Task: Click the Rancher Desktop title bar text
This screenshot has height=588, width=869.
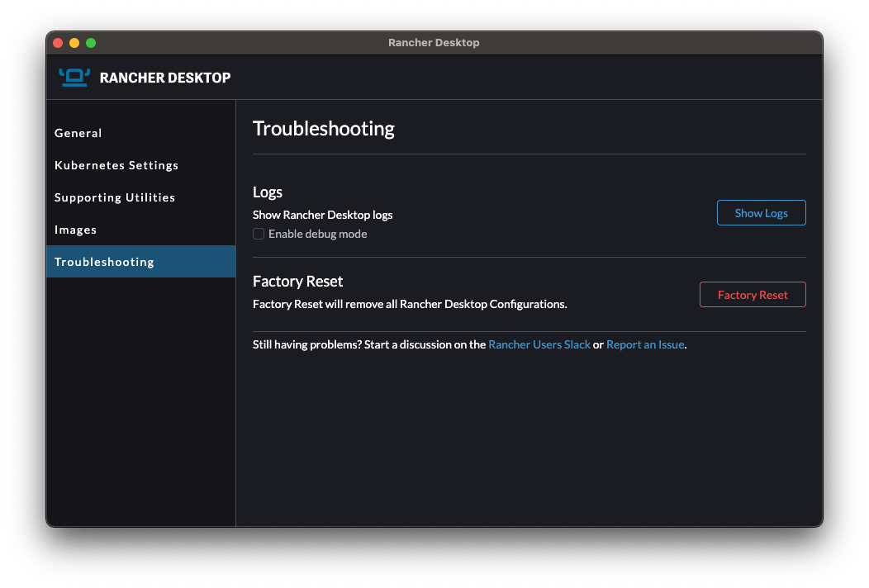Action: click(x=434, y=42)
